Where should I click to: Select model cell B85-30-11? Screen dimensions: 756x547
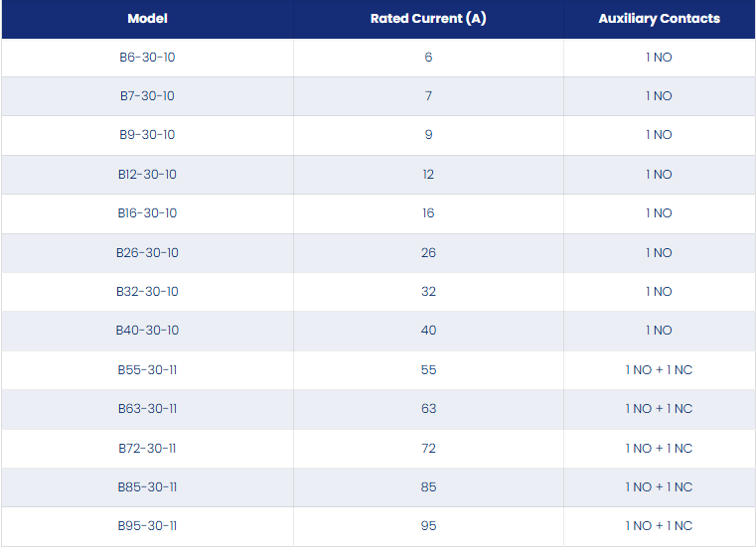pos(148,487)
